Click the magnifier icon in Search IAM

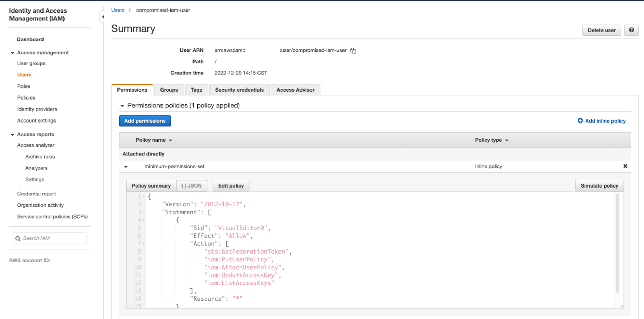tap(18, 239)
